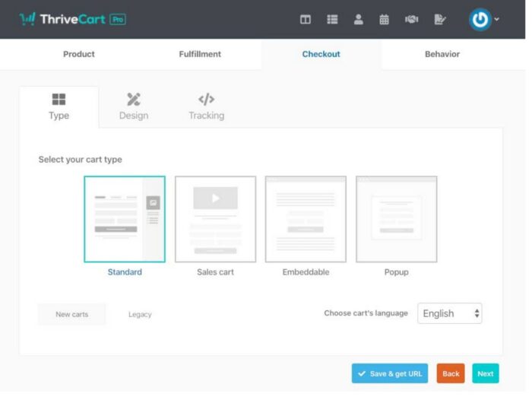Switch to the Product tab
This screenshot has width=532, height=400.
79,54
